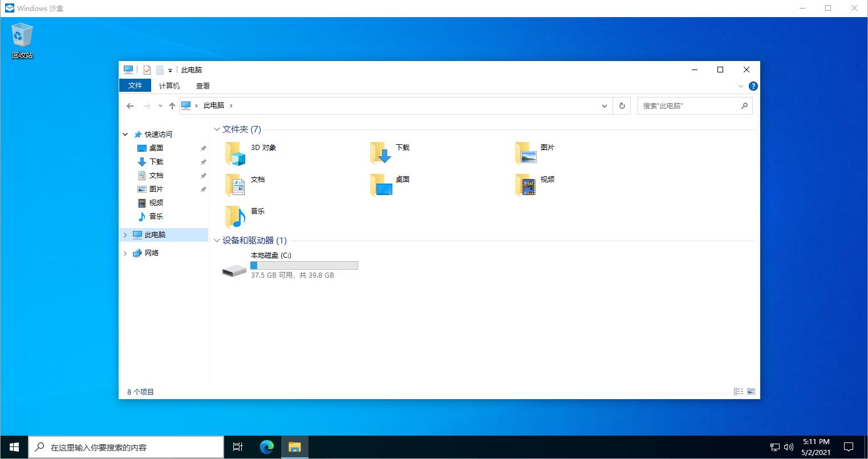Refresh the 此电脑 view

click(622, 105)
